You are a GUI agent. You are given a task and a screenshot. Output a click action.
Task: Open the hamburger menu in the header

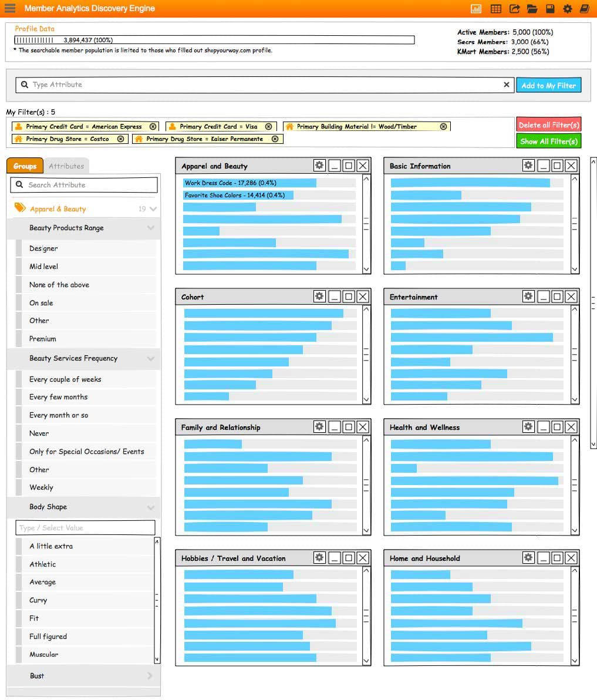9,8
